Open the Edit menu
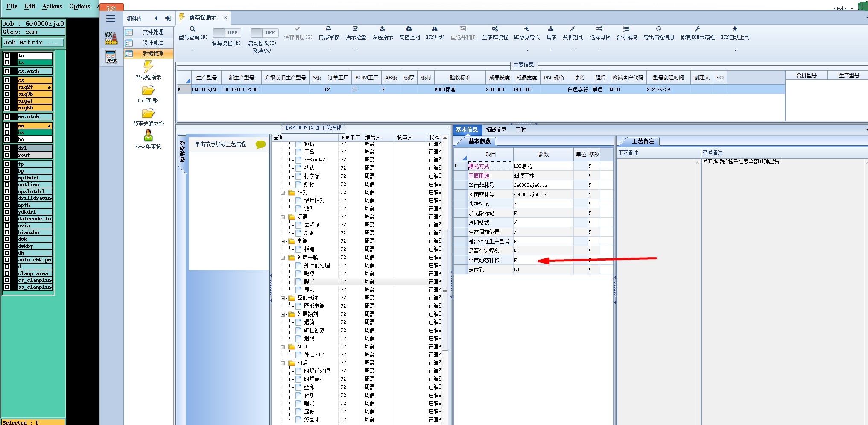The height and width of the screenshot is (425, 868). [30, 6]
